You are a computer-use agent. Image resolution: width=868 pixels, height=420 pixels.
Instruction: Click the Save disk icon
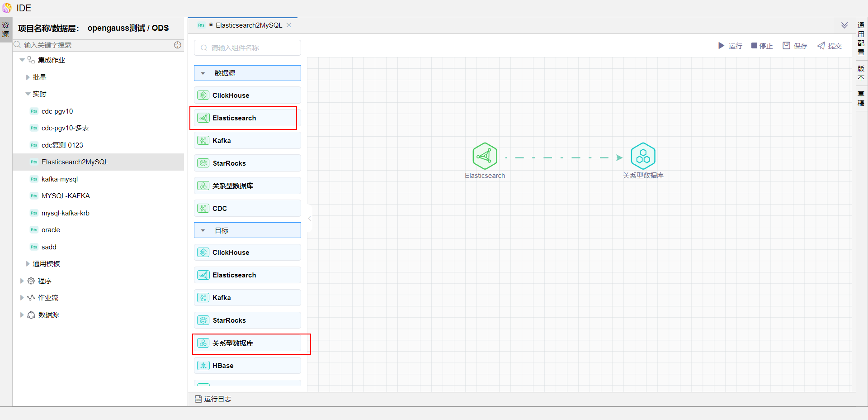tap(786, 46)
